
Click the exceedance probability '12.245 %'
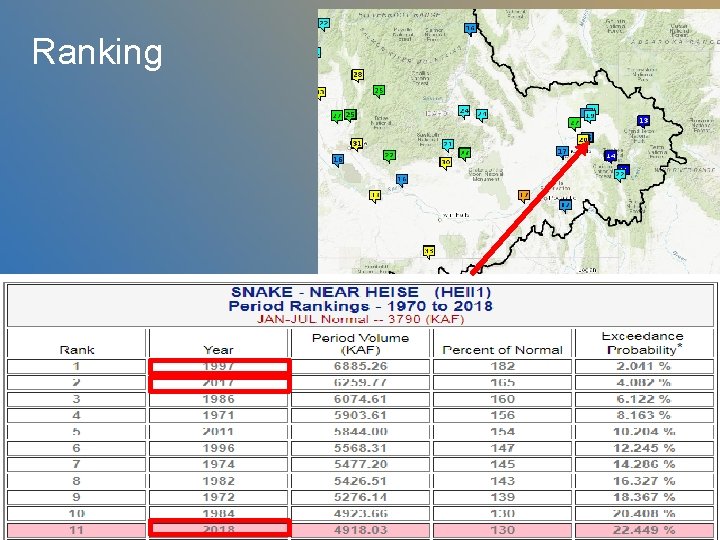pyautogui.click(x=644, y=448)
